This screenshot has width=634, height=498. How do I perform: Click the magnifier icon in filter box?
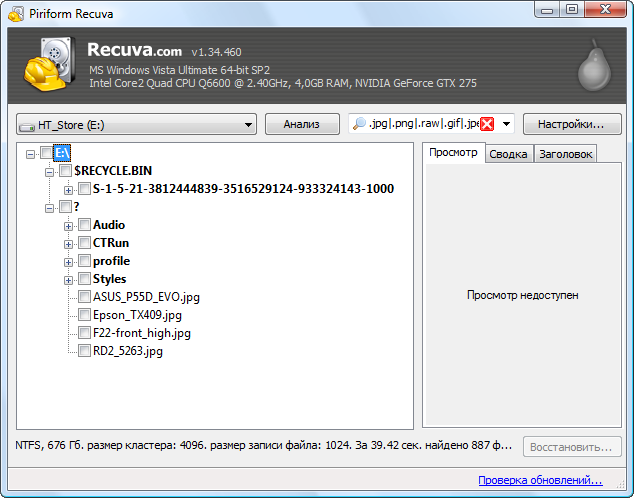coord(359,124)
